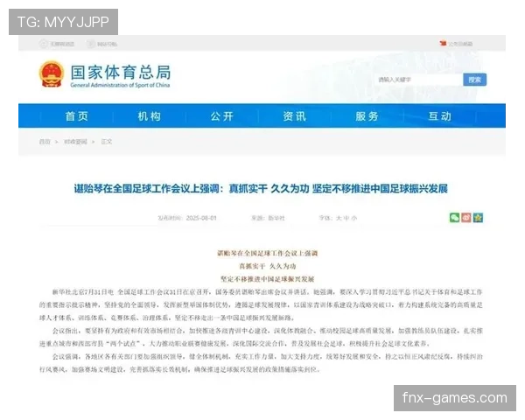This screenshot has width=525, height=420.
Task: Set font size to 大 (large)
Action: 339,218
